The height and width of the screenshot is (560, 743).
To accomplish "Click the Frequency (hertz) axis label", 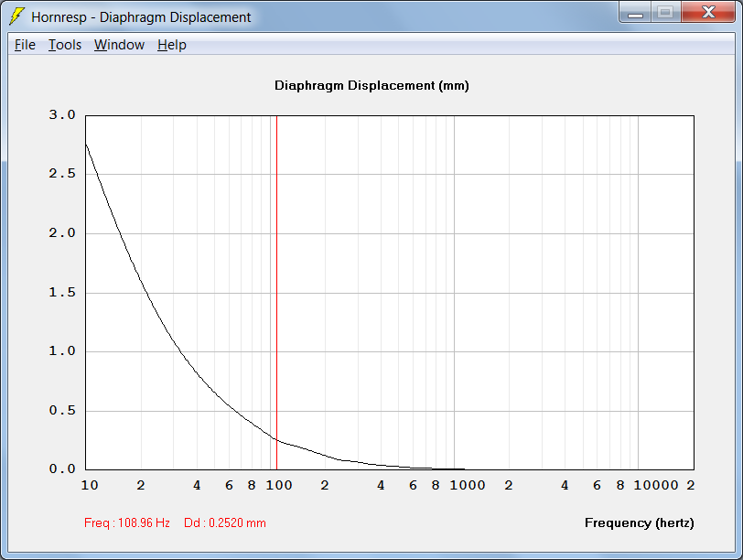I will coord(640,523).
